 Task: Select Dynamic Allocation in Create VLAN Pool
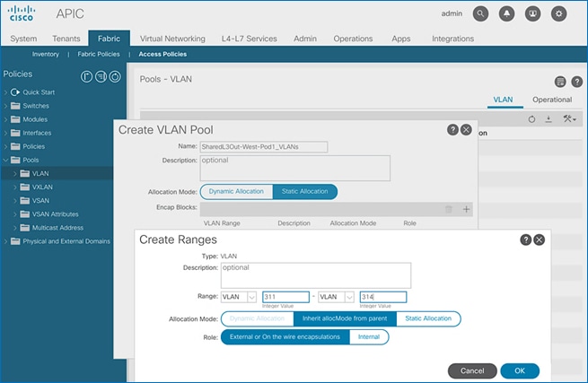[x=236, y=192]
